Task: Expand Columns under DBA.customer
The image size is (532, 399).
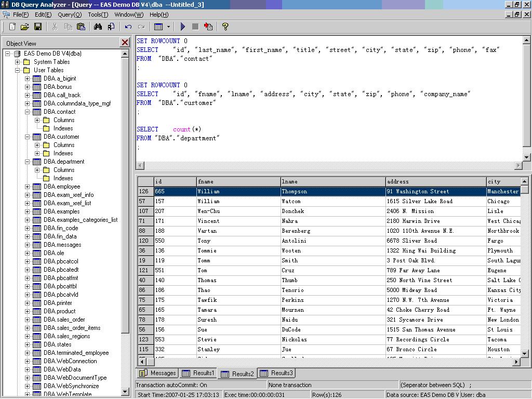Action: click(37, 145)
